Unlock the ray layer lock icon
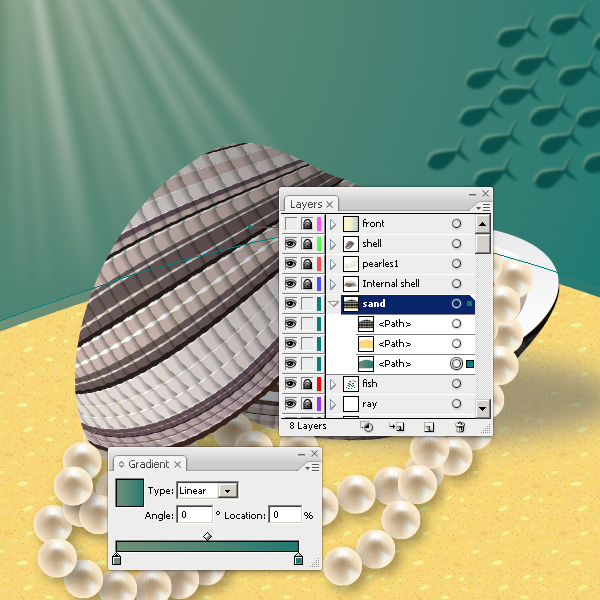This screenshot has height=600, width=600. tap(307, 404)
